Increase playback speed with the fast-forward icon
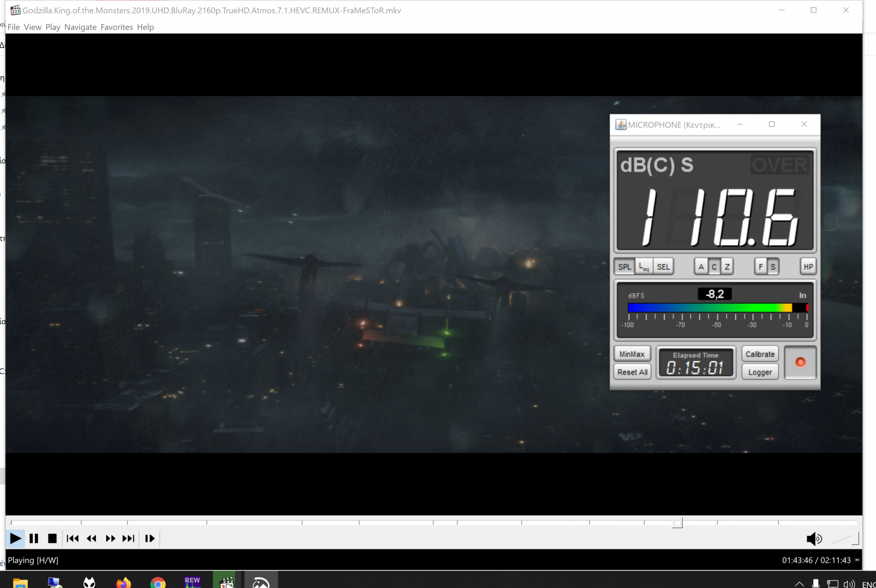The width and height of the screenshot is (876, 588). point(111,538)
